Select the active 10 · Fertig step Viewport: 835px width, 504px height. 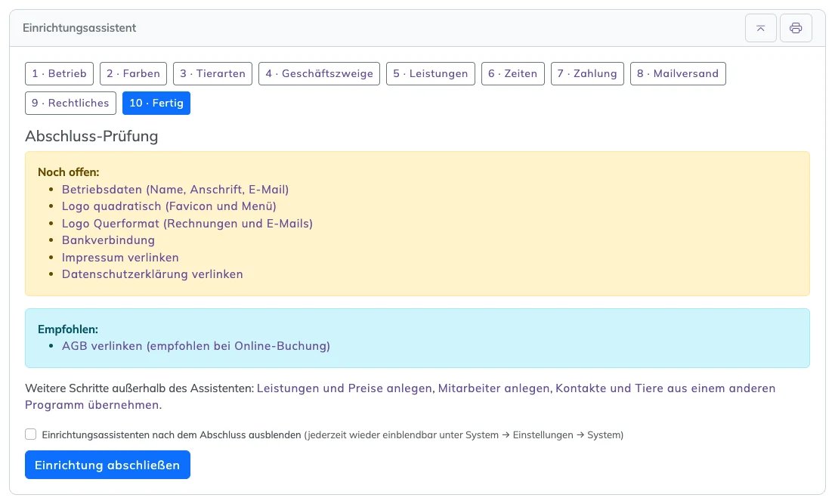click(x=156, y=104)
